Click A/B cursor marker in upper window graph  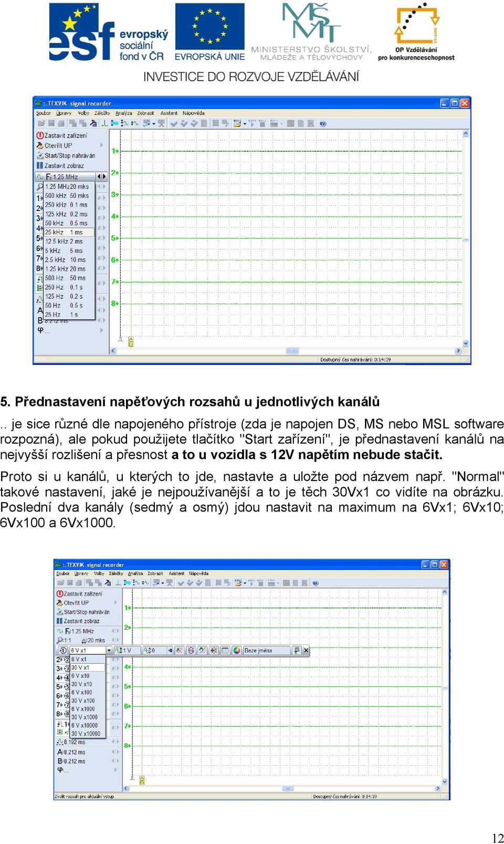click(131, 342)
